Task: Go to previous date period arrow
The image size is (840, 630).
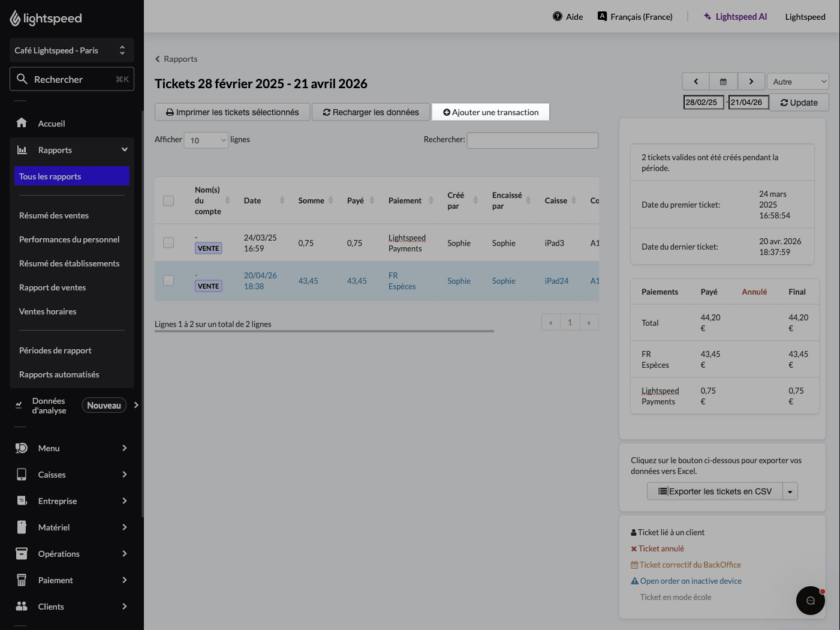Action: pos(696,82)
